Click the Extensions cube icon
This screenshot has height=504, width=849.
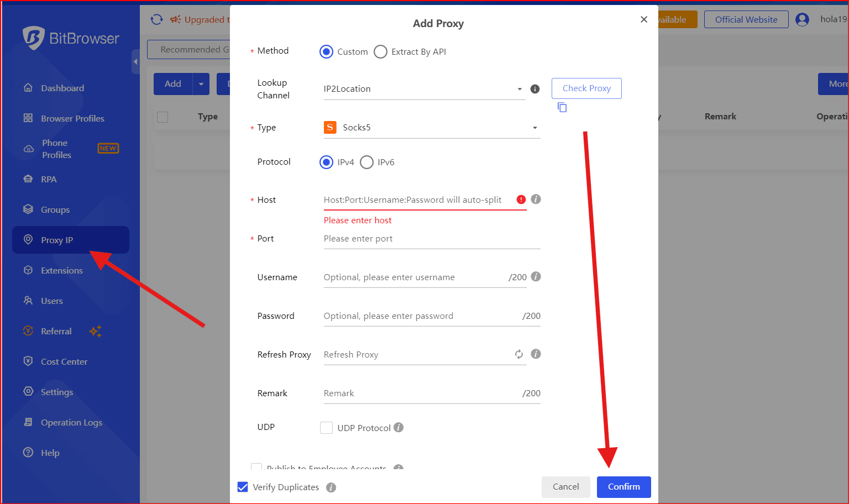28,270
